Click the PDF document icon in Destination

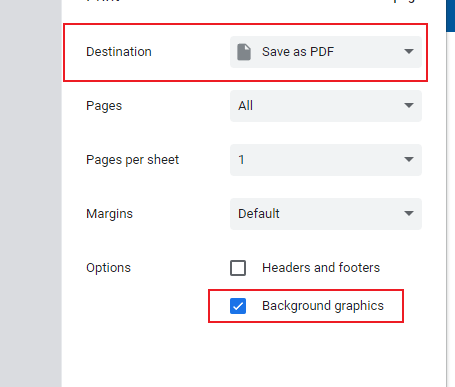244,52
